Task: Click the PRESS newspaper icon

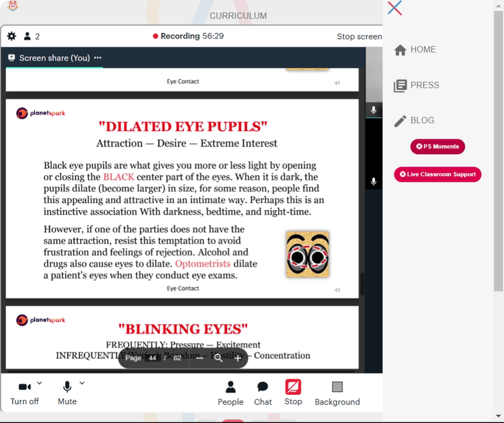Action: click(401, 86)
